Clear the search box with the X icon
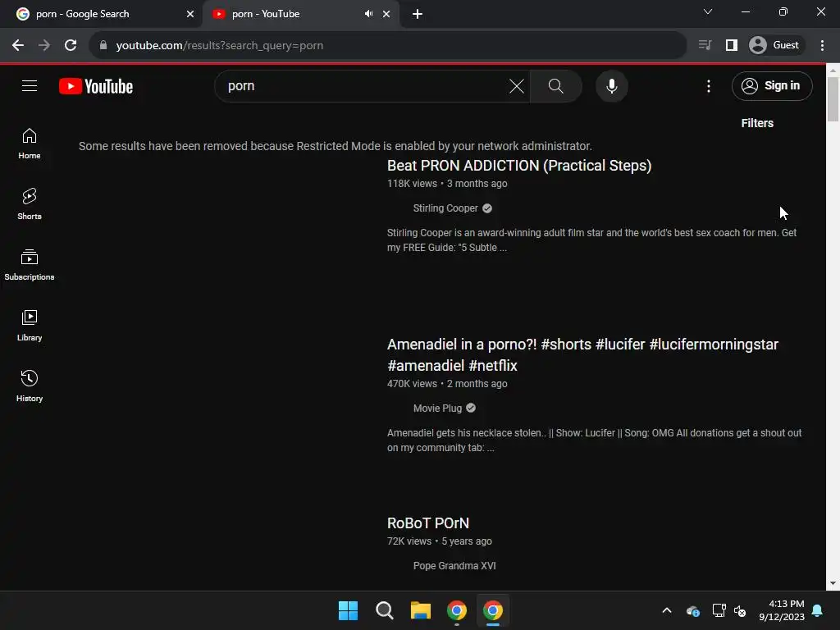The width and height of the screenshot is (840, 630). tap(517, 86)
